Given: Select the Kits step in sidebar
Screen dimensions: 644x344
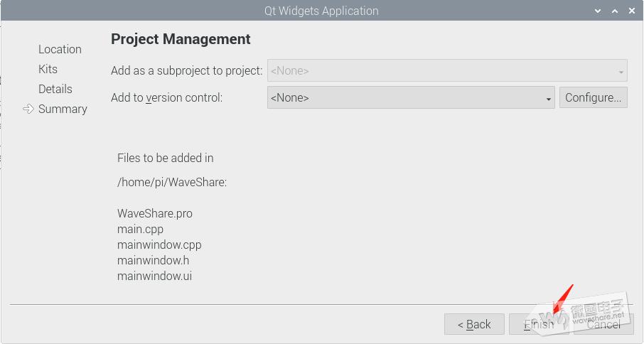Looking at the screenshot, I should click(x=48, y=69).
